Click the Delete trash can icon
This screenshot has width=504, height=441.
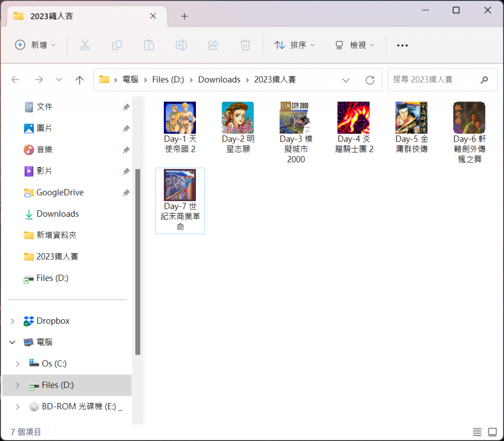(x=245, y=45)
